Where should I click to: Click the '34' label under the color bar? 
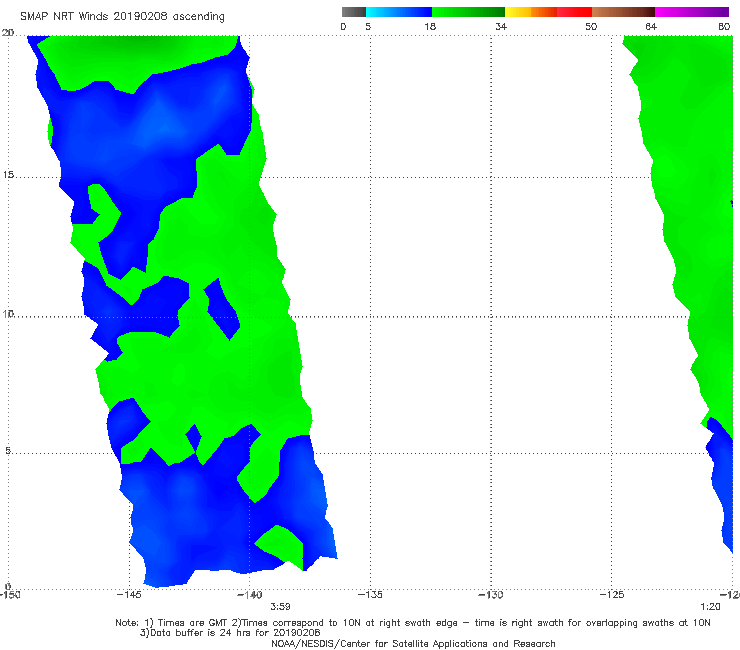pyautogui.click(x=501, y=26)
